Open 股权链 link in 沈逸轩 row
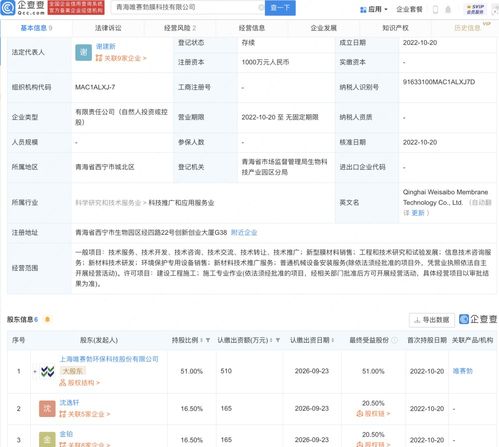The width and height of the screenshot is (499, 447). (373, 414)
